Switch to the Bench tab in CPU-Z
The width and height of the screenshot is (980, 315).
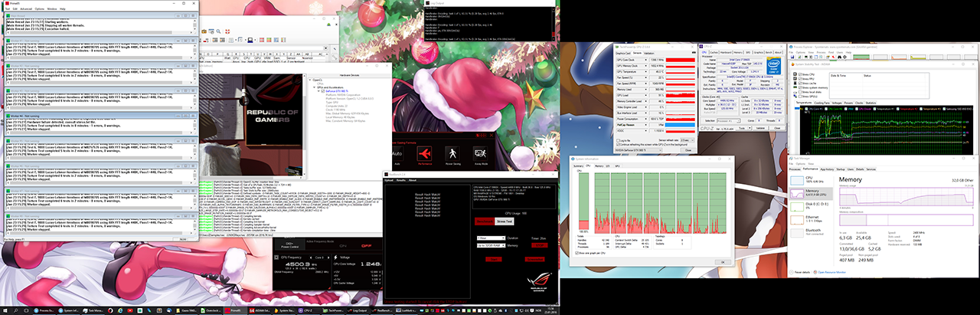tap(769, 52)
